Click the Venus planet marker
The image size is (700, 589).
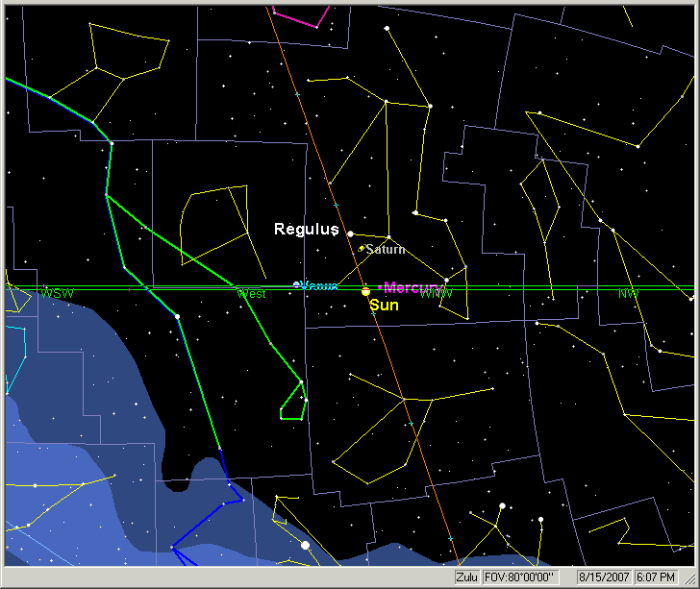pyautogui.click(x=296, y=284)
